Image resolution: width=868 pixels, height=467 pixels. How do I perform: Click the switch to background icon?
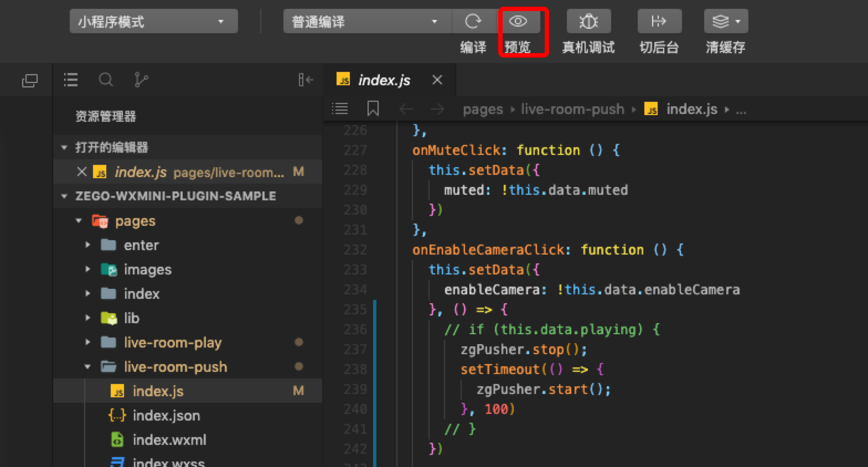point(659,22)
